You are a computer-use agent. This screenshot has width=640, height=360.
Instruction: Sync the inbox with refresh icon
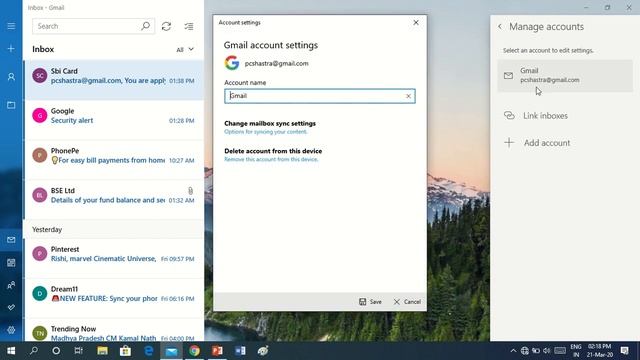[x=166, y=26]
